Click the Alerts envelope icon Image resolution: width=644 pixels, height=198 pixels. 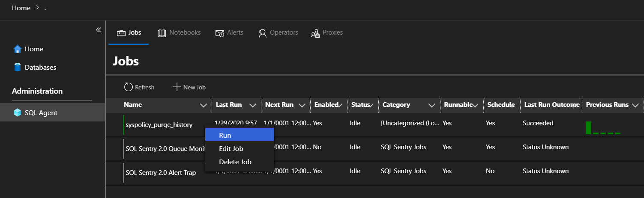click(x=219, y=33)
